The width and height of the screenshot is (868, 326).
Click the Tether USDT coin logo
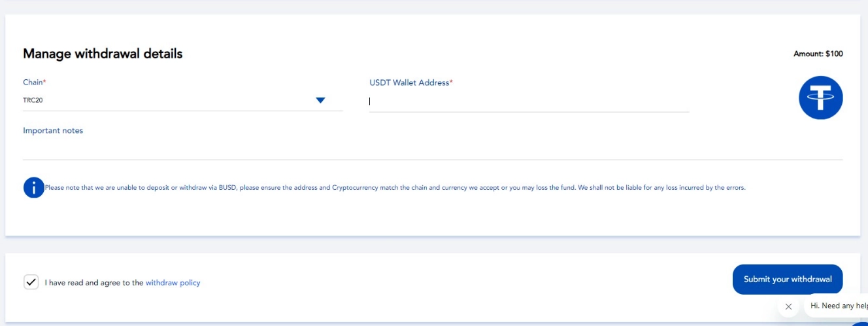click(x=821, y=98)
